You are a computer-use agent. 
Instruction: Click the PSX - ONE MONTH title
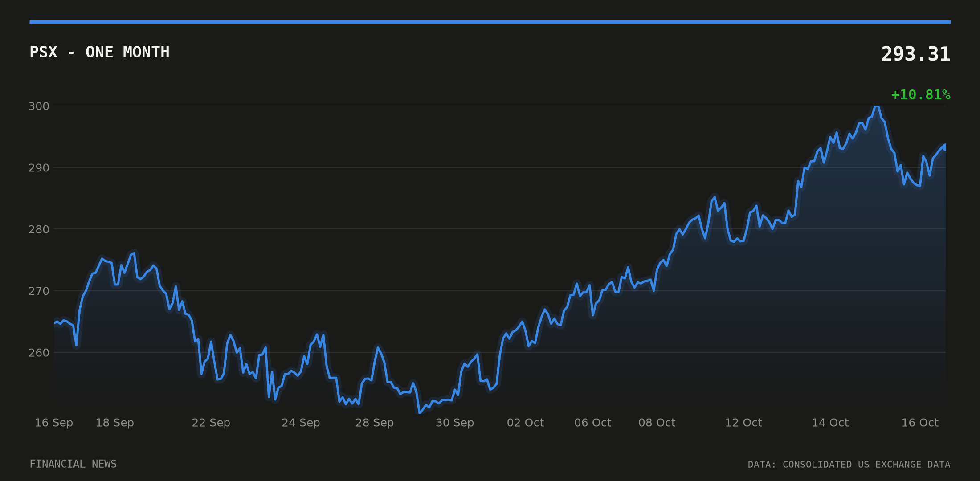(99, 52)
